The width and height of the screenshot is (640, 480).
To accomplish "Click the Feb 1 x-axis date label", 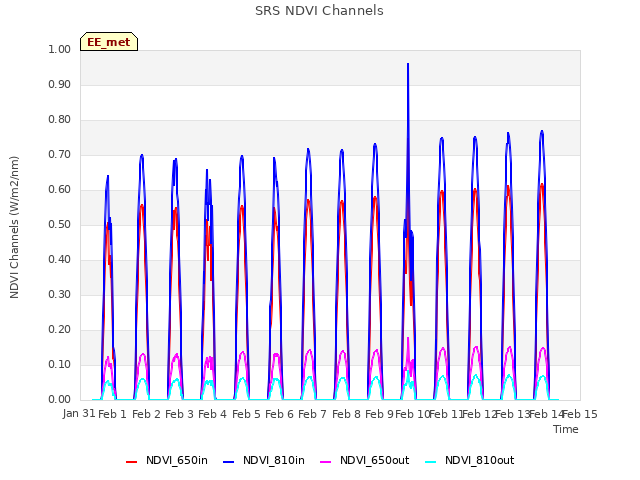I will (113, 414).
